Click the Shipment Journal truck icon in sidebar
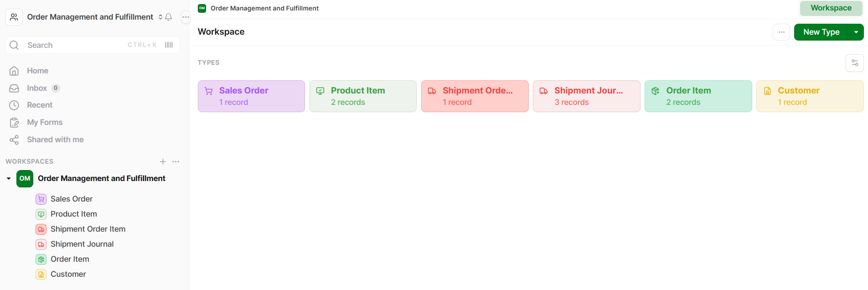The width and height of the screenshot is (868, 290). [41, 244]
